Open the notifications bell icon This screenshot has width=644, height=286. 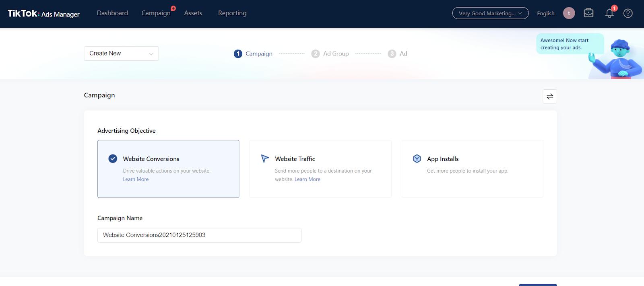point(609,13)
